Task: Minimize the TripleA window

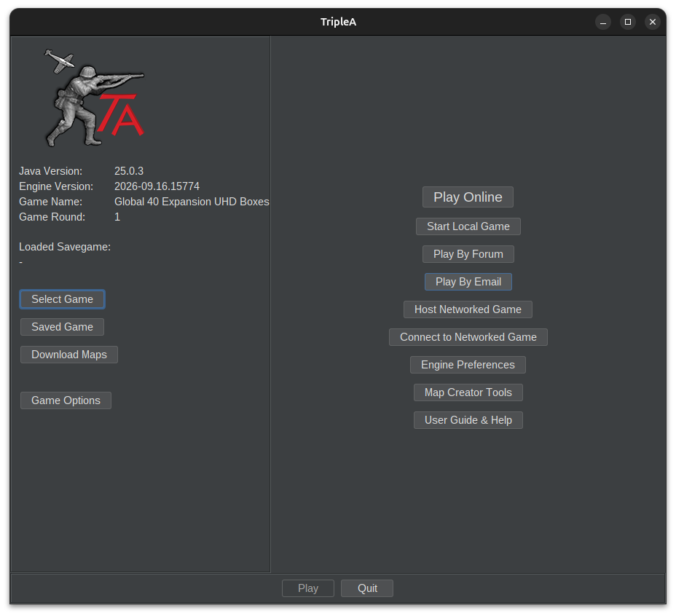Action: [x=603, y=22]
